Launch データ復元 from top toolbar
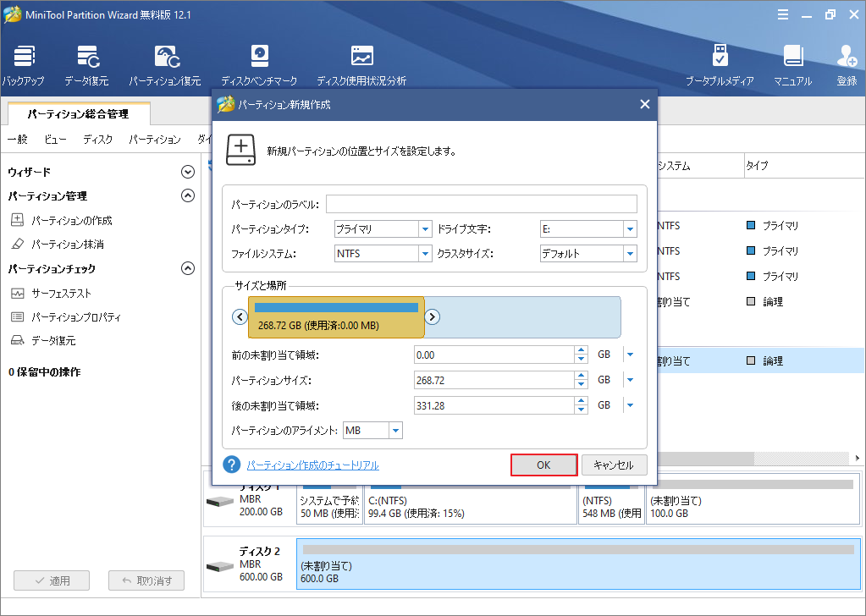Screen dimensions: 866x616 [86, 65]
